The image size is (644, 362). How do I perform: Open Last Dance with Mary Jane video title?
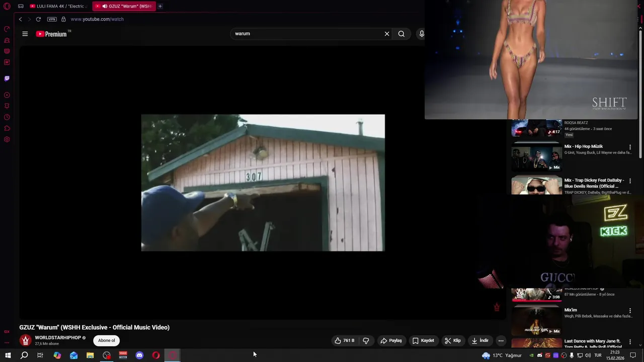click(x=593, y=344)
